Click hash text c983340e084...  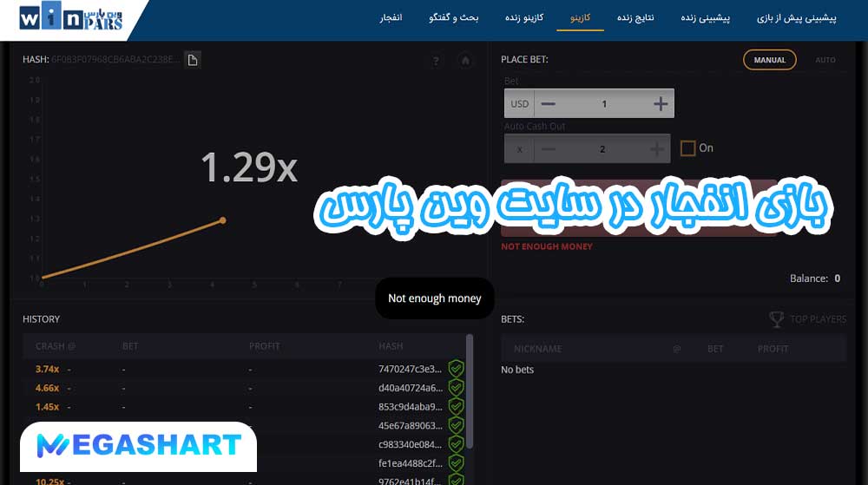tap(411, 444)
